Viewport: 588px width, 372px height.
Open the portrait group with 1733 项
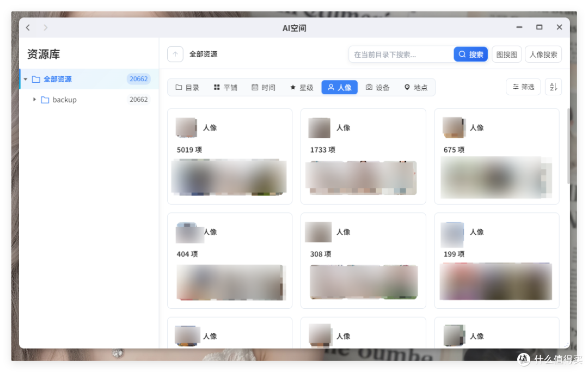pyautogui.click(x=363, y=156)
